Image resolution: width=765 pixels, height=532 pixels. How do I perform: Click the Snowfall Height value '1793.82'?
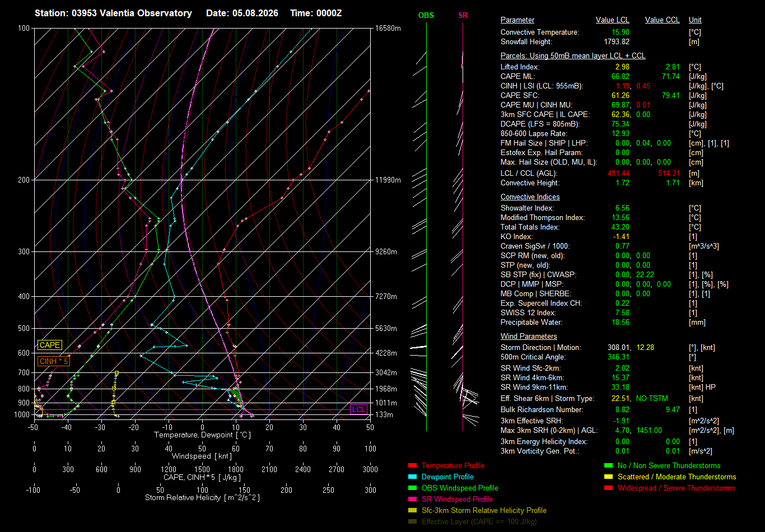(617, 42)
